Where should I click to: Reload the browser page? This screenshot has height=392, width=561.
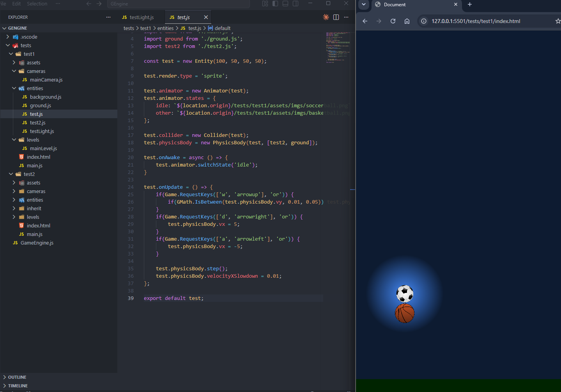[393, 21]
